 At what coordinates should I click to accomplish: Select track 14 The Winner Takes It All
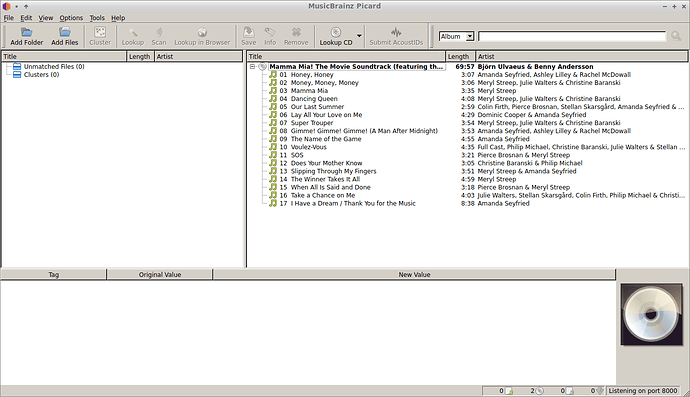coord(319,179)
